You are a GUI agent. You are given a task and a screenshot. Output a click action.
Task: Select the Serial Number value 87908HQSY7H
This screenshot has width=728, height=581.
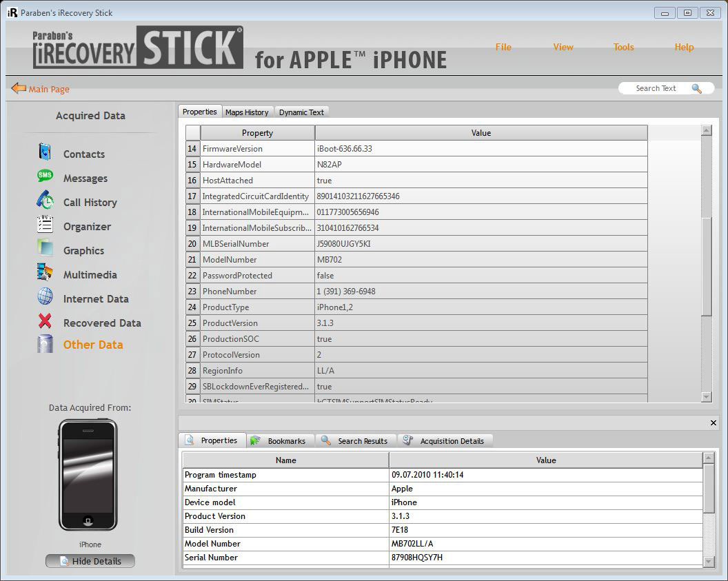pyautogui.click(x=417, y=558)
